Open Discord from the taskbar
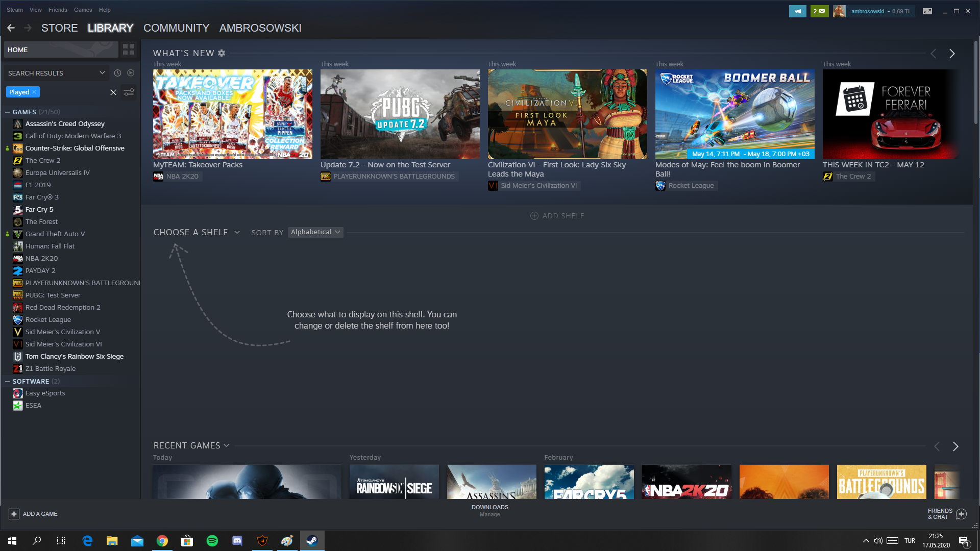 pos(237,541)
